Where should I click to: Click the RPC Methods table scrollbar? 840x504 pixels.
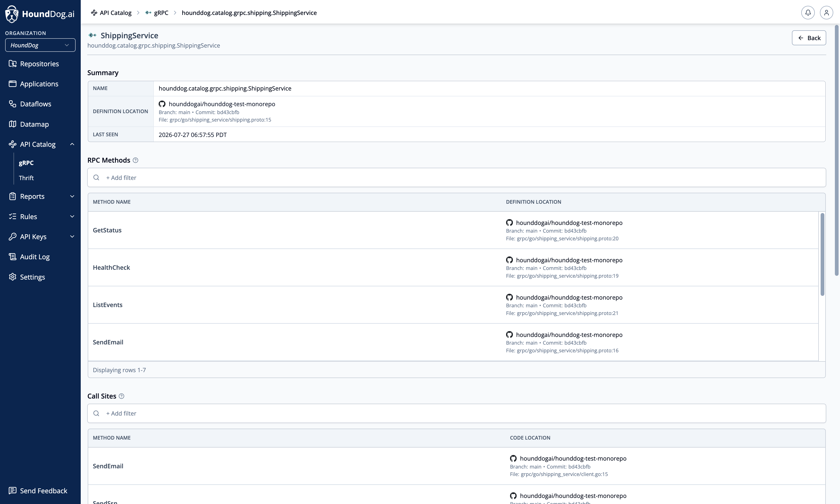click(x=822, y=254)
